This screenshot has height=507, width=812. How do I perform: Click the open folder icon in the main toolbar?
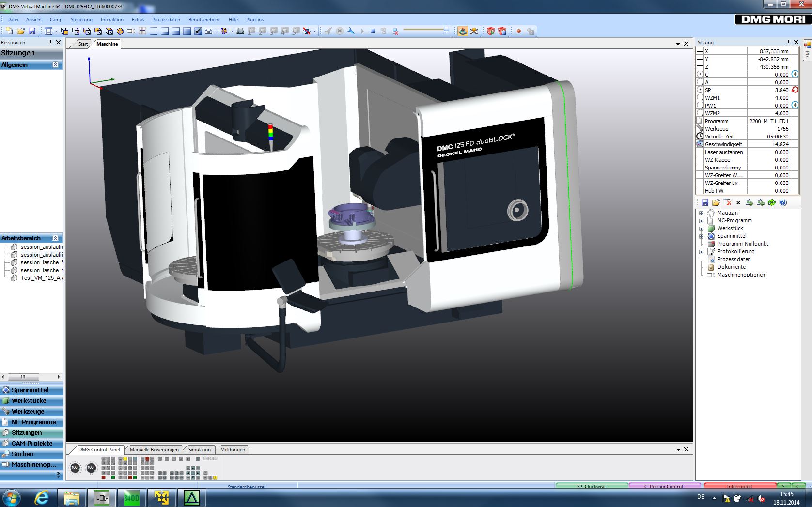point(21,32)
